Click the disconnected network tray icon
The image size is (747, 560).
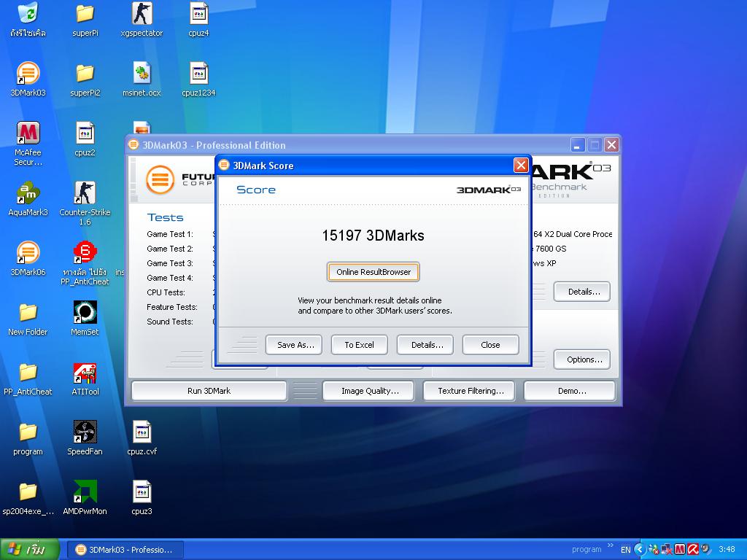click(x=667, y=550)
